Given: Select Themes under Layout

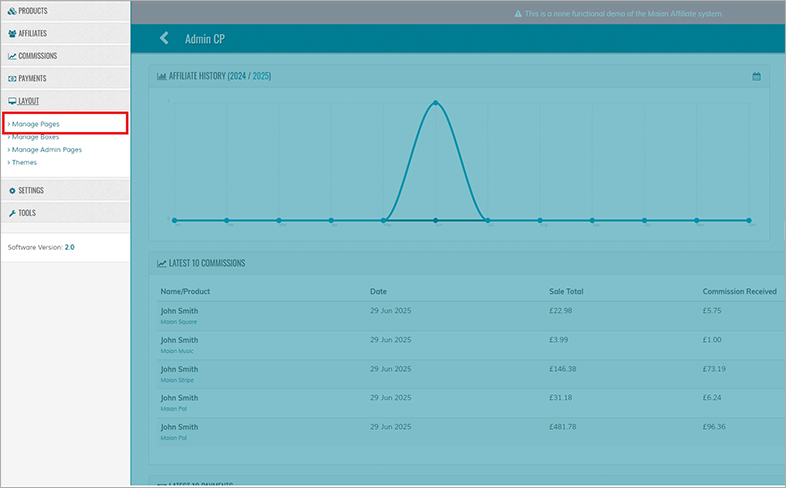Looking at the screenshot, I should (x=24, y=162).
